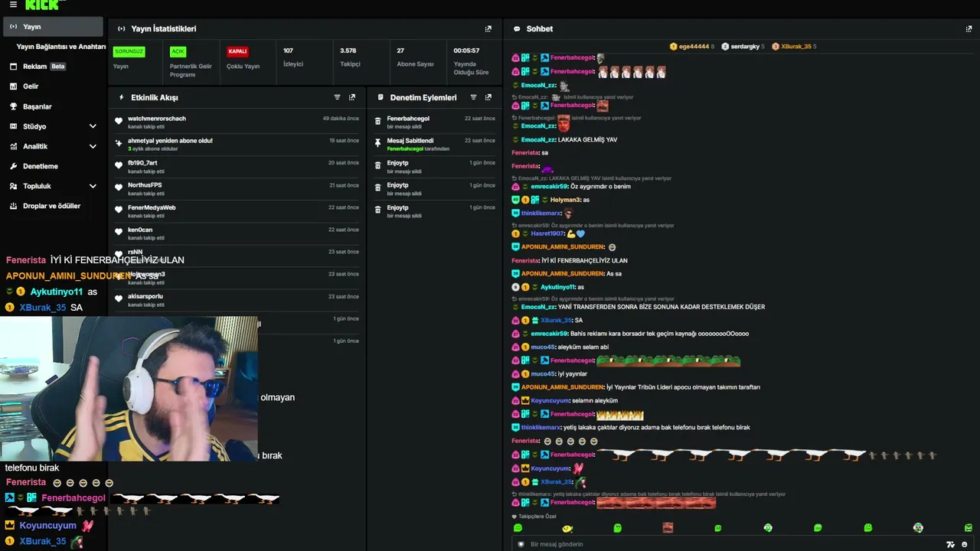Pop out the Sohbet chat panel

pos(969,29)
